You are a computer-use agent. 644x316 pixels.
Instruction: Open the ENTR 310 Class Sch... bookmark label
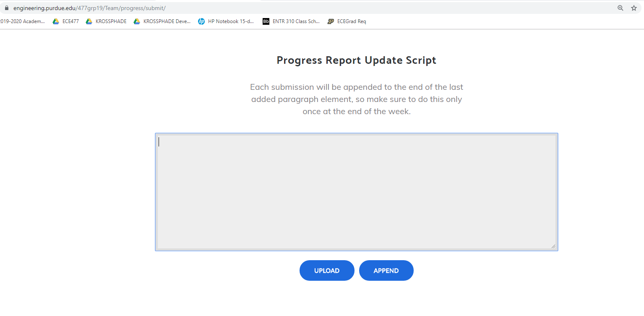296,21
